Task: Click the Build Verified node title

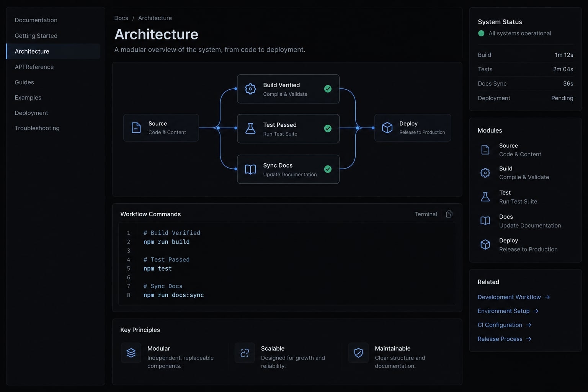Action: click(x=281, y=85)
